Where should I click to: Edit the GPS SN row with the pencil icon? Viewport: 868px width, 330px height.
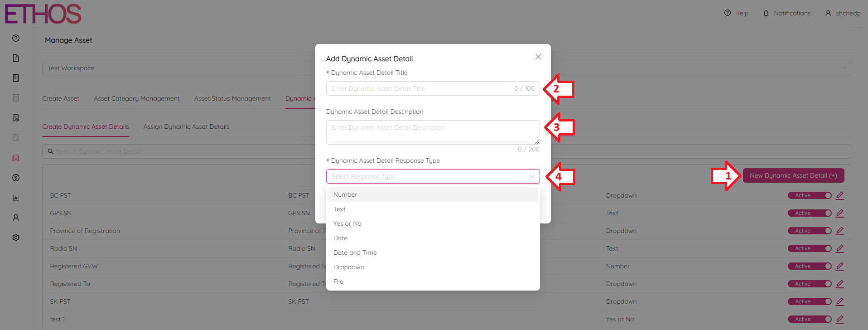tap(839, 213)
